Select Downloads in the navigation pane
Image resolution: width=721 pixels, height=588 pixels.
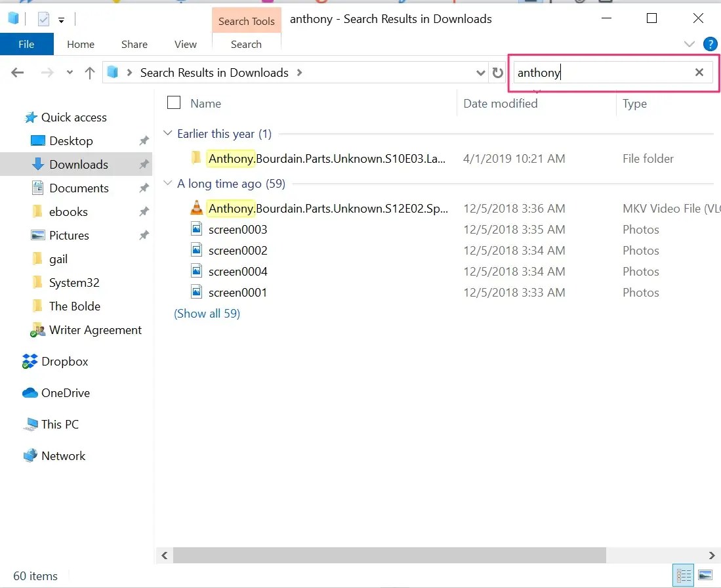pyautogui.click(x=79, y=164)
